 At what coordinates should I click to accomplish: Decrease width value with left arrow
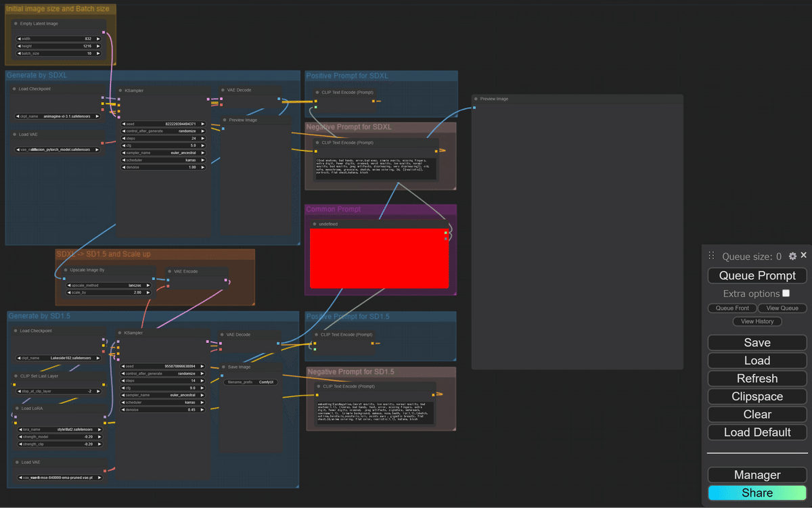point(20,39)
